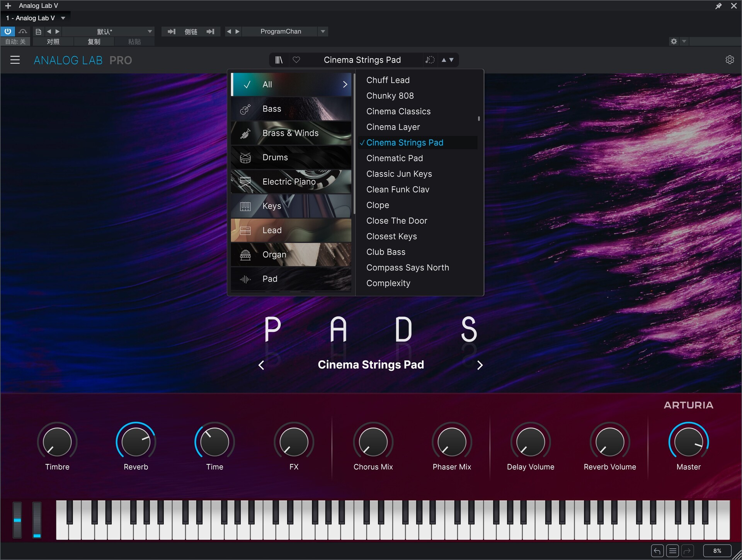The image size is (742, 560).
Task: Select Chuff Lead preset
Action: (417, 80)
